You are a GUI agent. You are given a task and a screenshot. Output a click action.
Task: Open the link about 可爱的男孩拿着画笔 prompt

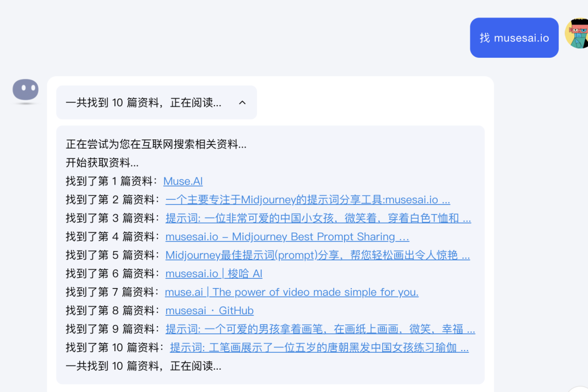(x=320, y=329)
